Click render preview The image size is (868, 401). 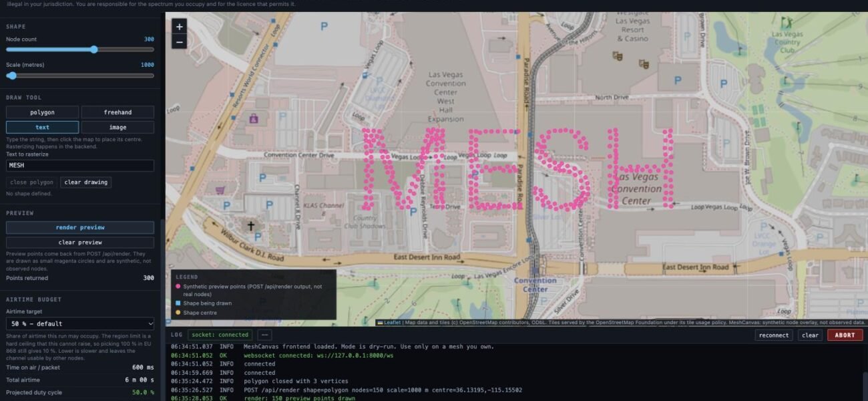tap(80, 227)
